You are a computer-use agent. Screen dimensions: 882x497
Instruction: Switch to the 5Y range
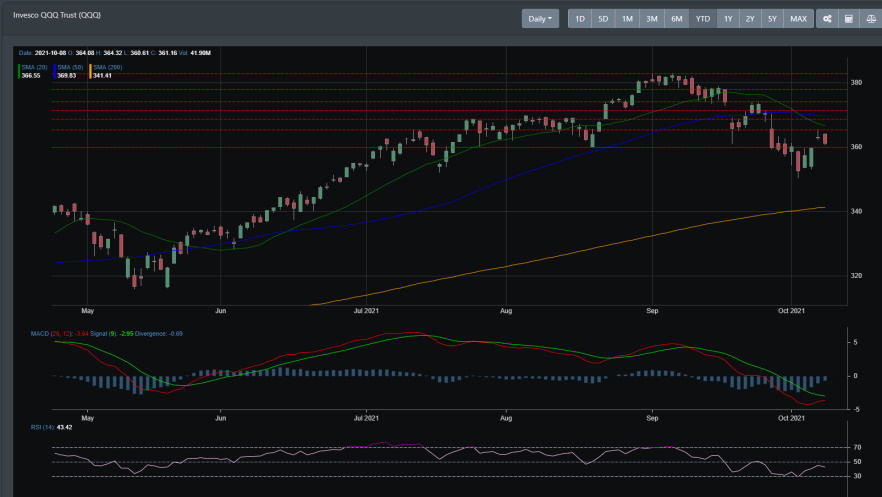point(772,19)
